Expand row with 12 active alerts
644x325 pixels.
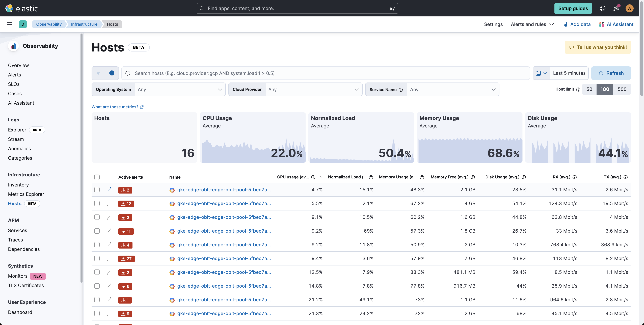109,203
